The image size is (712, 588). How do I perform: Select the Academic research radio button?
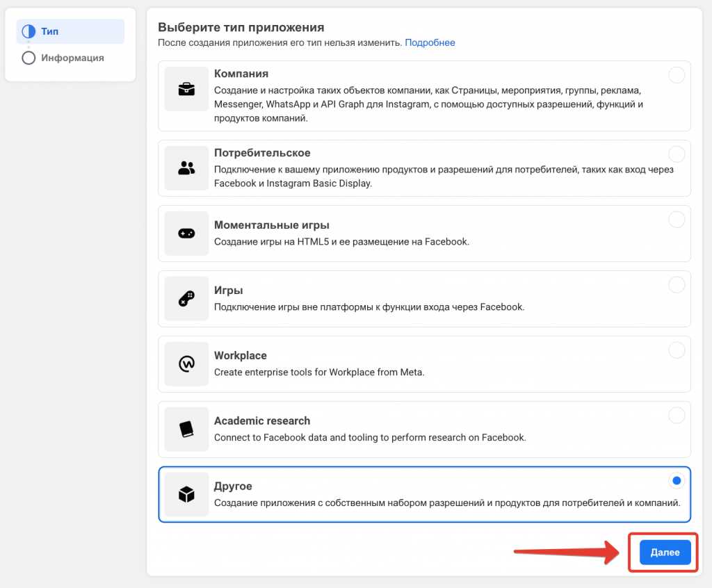click(x=677, y=416)
